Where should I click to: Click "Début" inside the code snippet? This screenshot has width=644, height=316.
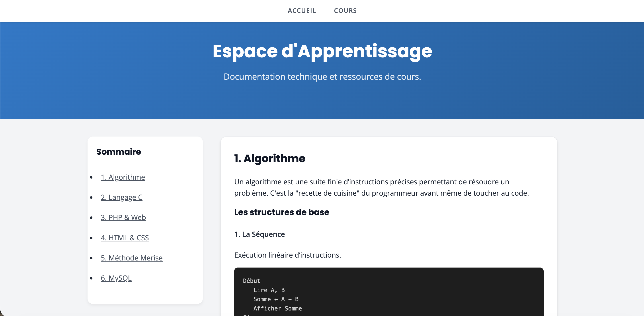click(x=252, y=281)
